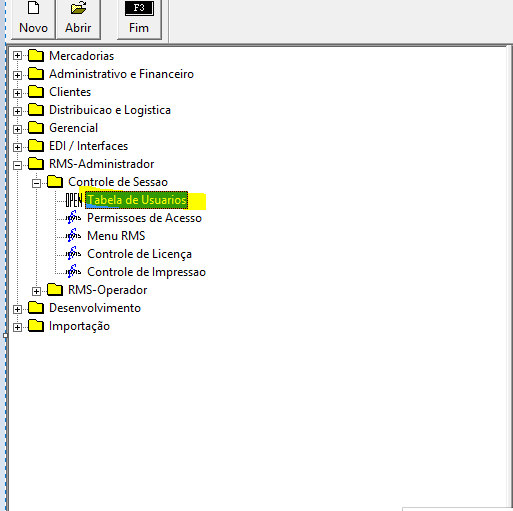This screenshot has height=511, width=513.
Task: Click the Mercadorias folder icon
Action: pos(36,55)
